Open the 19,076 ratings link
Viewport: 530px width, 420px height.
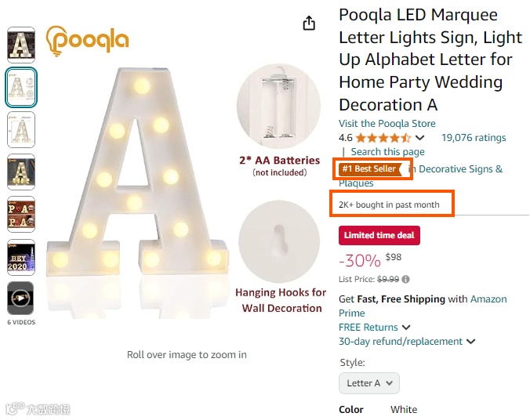click(474, 138)
